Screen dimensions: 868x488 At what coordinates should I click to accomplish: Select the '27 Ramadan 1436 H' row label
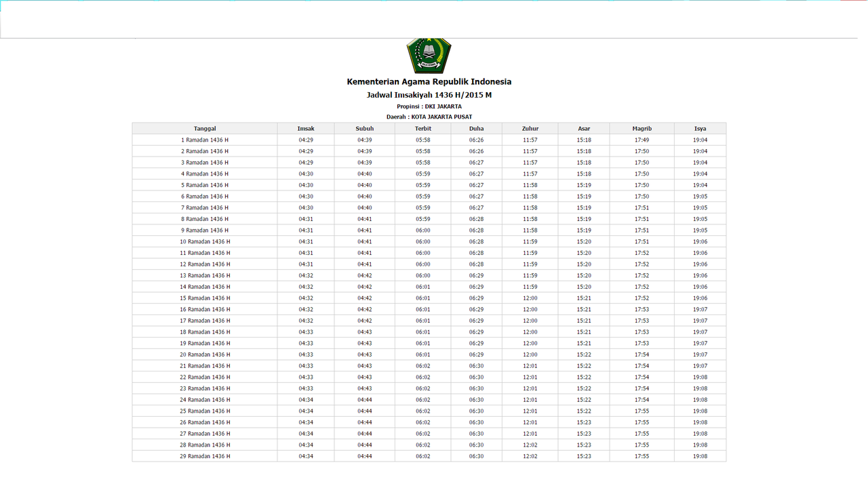(x=205, y=434)
